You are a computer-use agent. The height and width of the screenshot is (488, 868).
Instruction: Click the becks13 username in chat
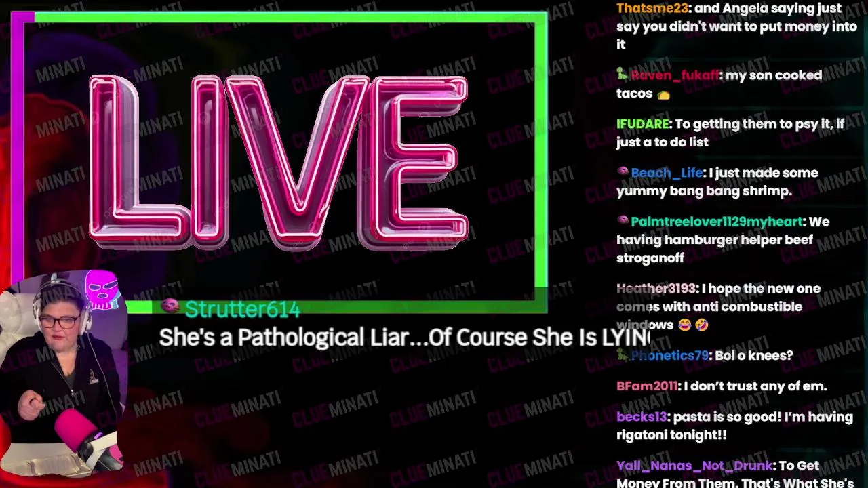(642, 417)
